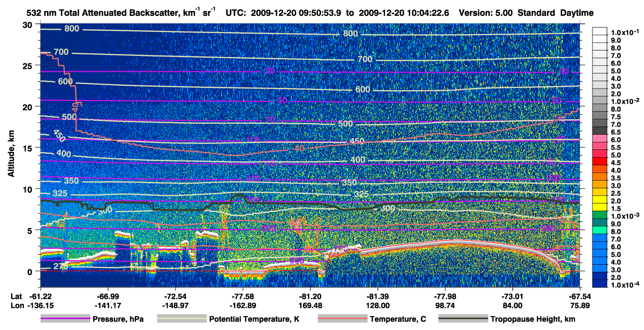
Task: Click the longitude value '169.48'
Action: pyautogui.click(x=311, y=305)
